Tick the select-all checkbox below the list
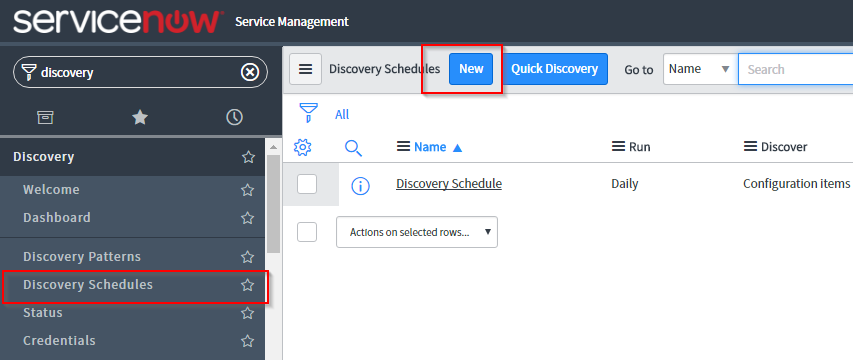This screenshot has height=360, width=853. coord(307,232)
